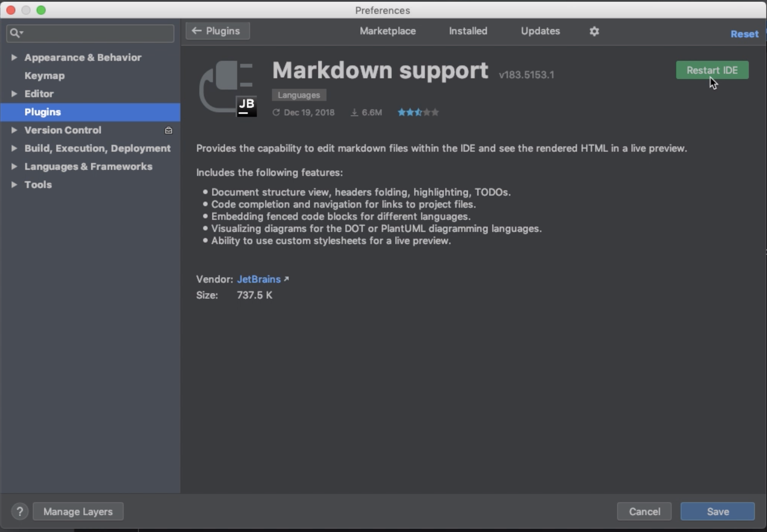Open Languages & Frameworks settings
Image resolution: width=767 pixels, height=532 pixels.
88,167
